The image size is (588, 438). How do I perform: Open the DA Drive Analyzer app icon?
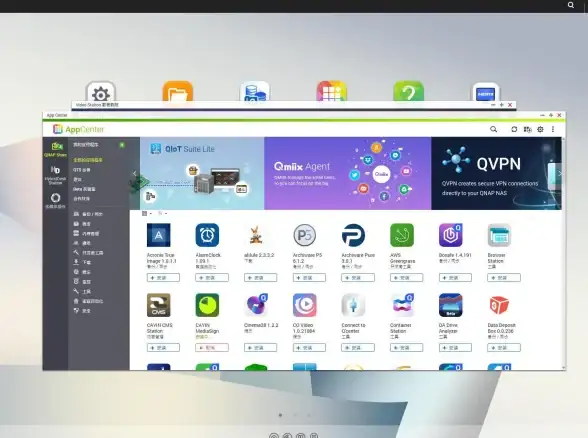(451, 305)
